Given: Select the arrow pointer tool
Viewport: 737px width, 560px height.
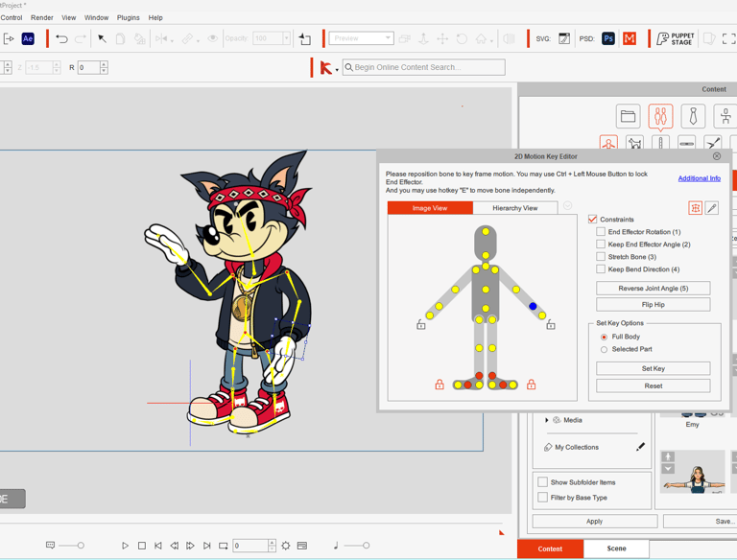Looking at the screenshot, I should click(102, 38).
